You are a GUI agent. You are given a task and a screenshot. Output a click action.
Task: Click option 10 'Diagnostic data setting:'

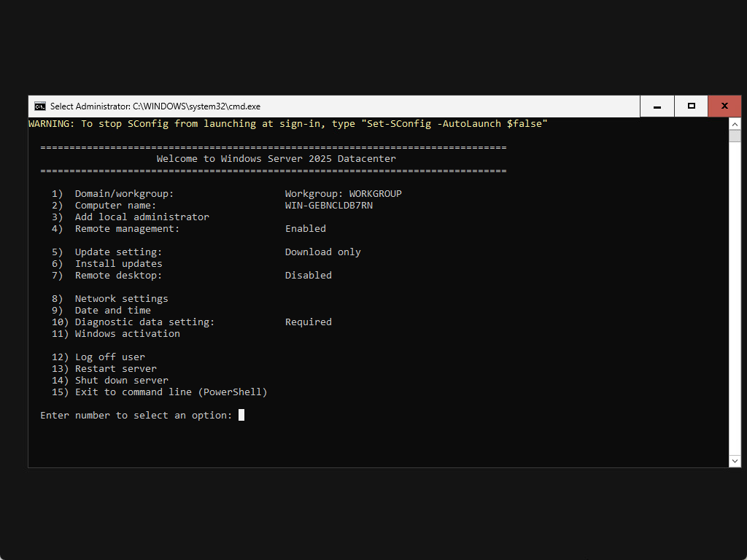point(145,322)
